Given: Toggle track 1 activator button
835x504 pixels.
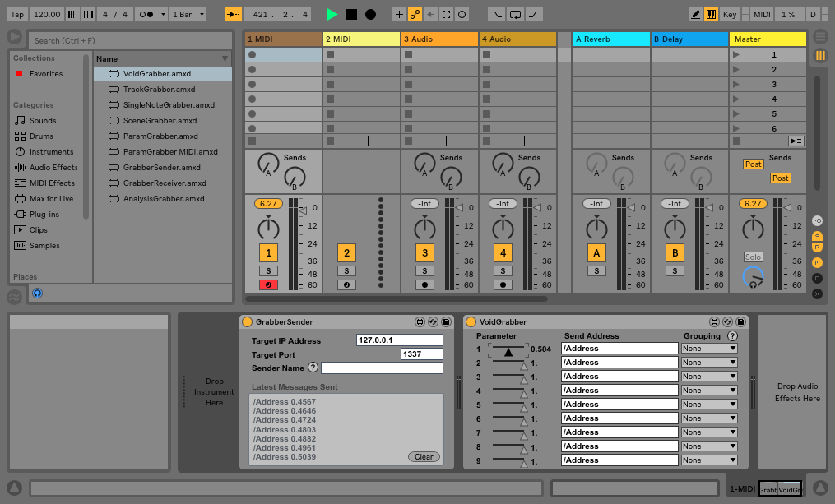Looking at the screenshot, I should (268, 252).
